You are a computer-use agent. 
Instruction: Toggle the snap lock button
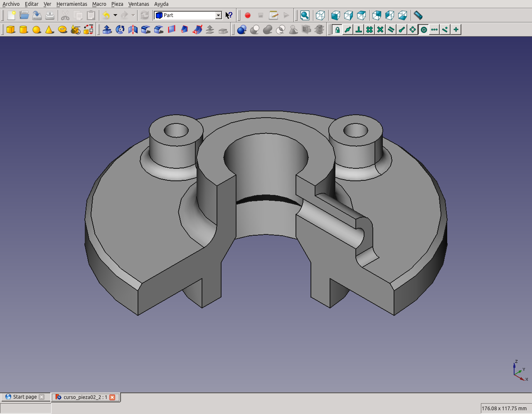[x=337, y=30]
